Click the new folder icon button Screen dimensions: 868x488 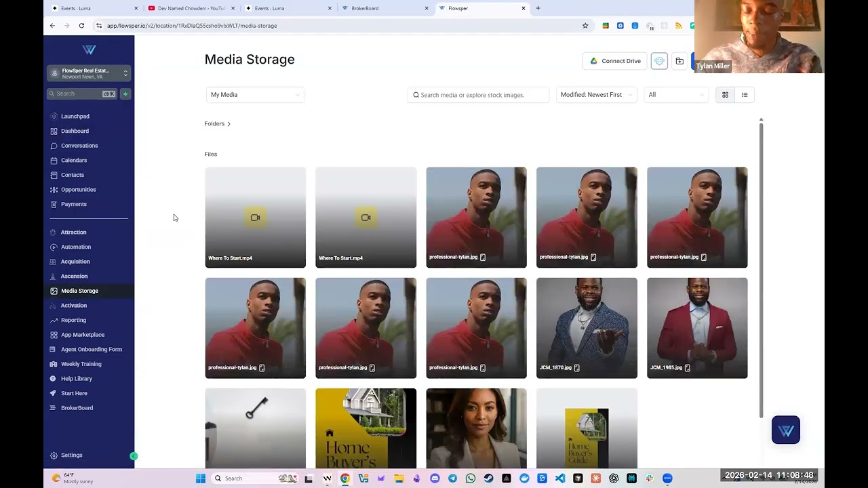pyautogui.click(x=679, y=61)
